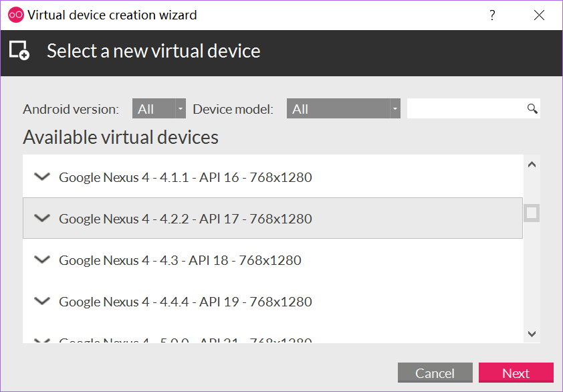
Task: Click the Cancel button
Action: [x=435, y=373]
